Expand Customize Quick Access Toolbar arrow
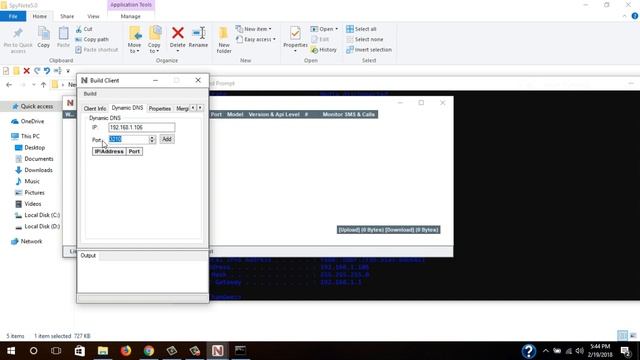The image size is (640, 360). 68,71
